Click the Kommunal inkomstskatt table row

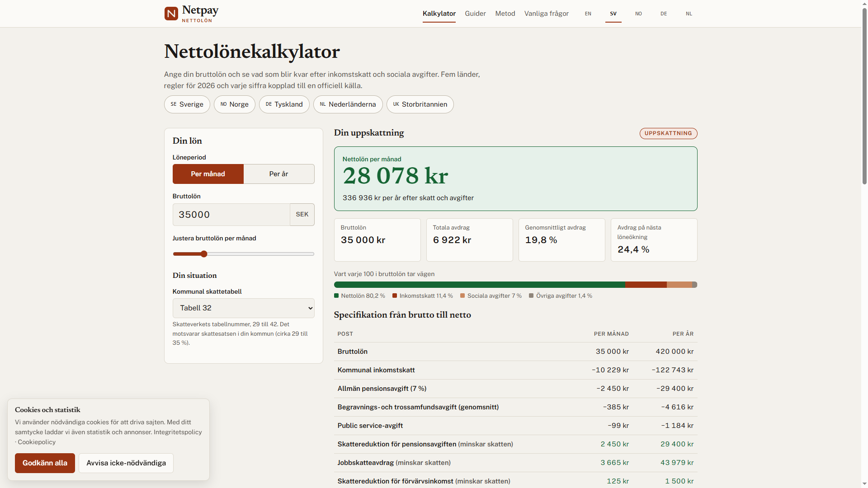(x=515, y=370)
